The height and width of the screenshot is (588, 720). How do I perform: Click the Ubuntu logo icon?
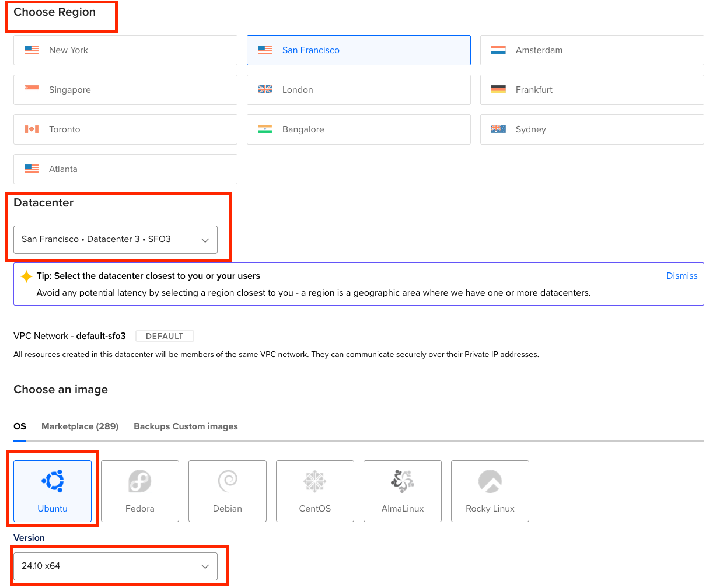tap(53, 481)
